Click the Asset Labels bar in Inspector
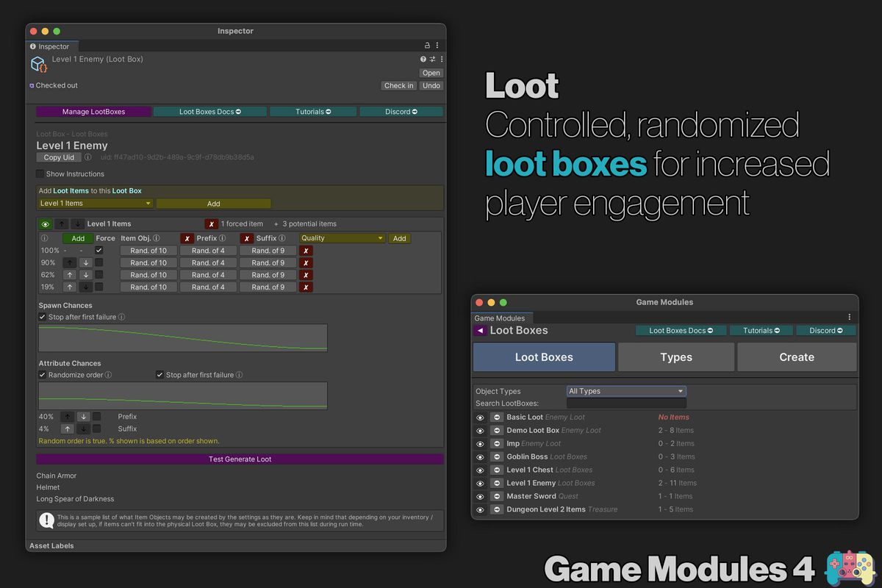 pos(236,546)
